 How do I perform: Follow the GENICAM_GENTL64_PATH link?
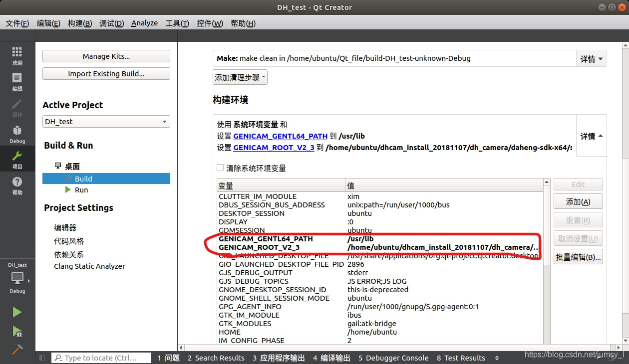pyautogui.click(x=281, y=136)
